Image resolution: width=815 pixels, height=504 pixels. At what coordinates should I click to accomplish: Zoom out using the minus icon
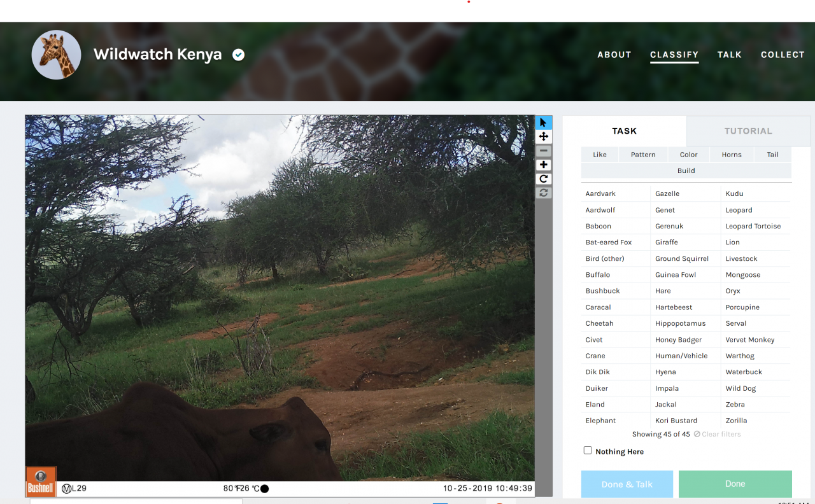point(544,151)
